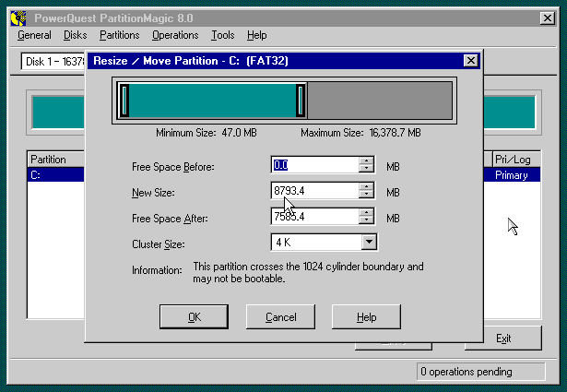Click the PartitionMagic app icon in title bar
The width and height of the screenshot is (567, 392).
point(18,18)
